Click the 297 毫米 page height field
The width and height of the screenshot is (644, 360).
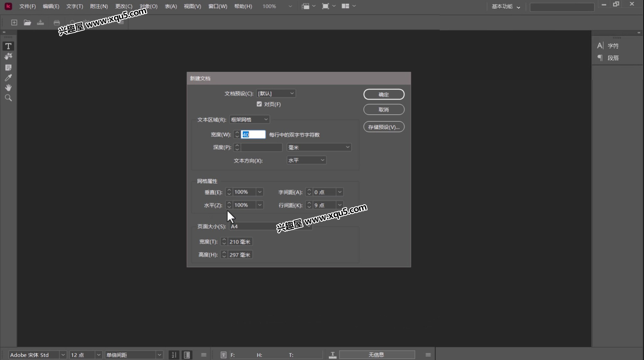point(240,255)
